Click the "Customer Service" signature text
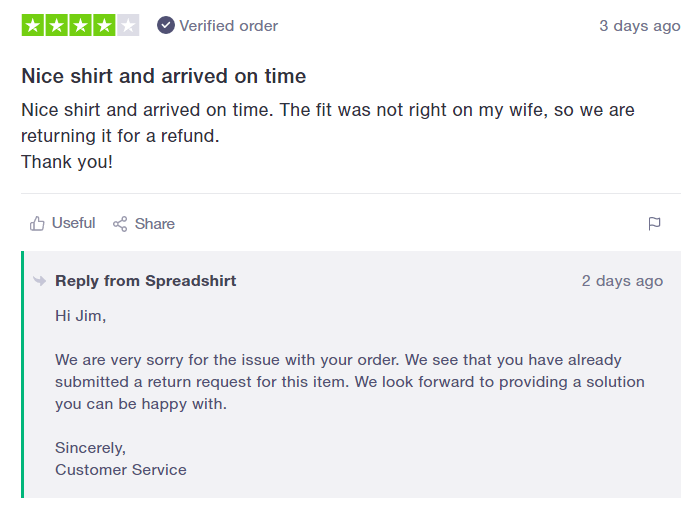The image size is (693, 506). (x=121, y=469)
